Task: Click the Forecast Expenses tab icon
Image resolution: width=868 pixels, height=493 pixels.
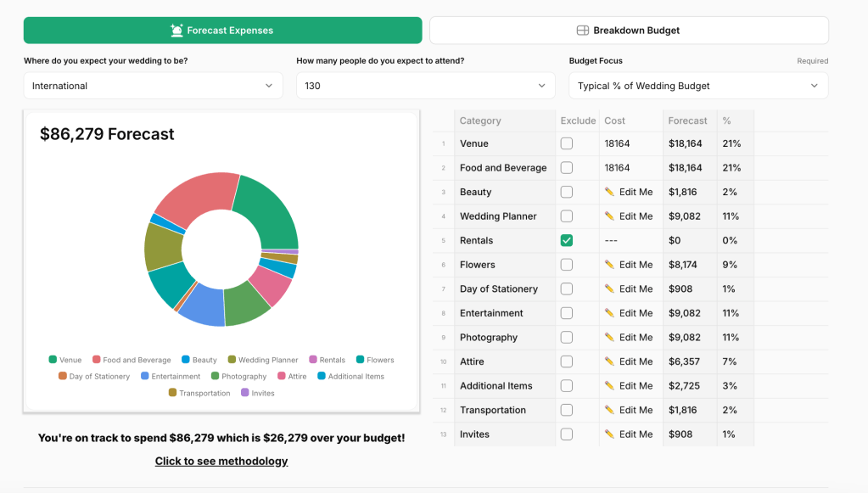Action: coord(176,31)
